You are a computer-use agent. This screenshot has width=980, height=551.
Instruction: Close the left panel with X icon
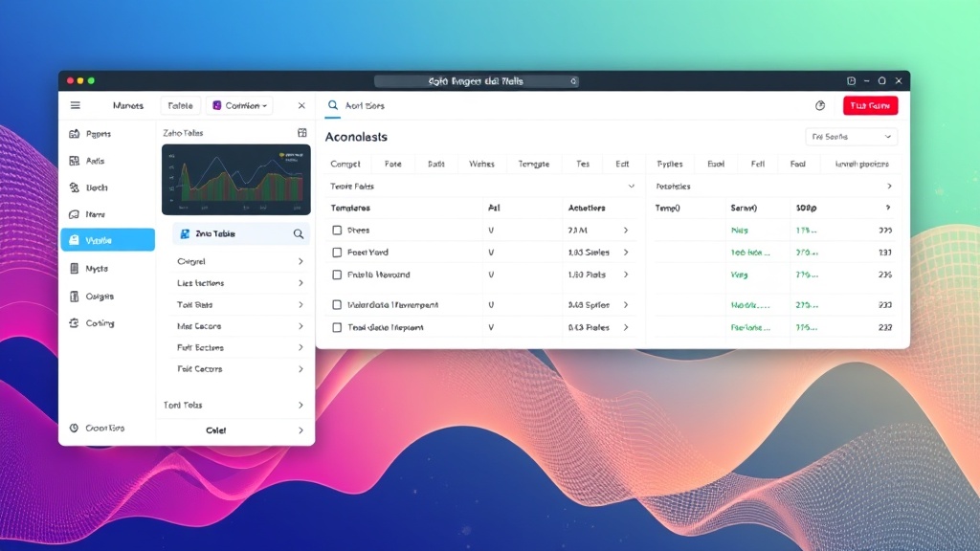click(301, 105)
